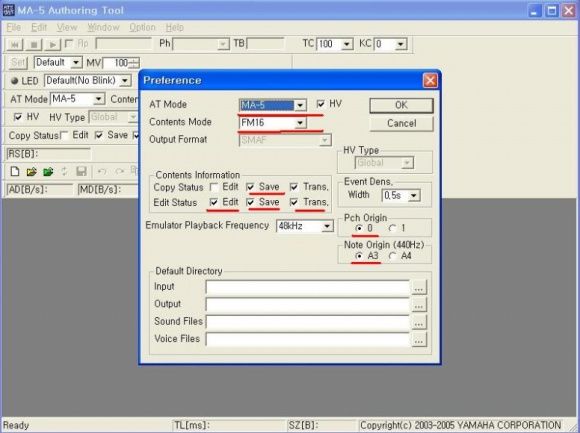This screenshot has height=433, width=580.
Task: Click the MV value field showing 100
Action: pyautogui.click(x=116, y=63)
